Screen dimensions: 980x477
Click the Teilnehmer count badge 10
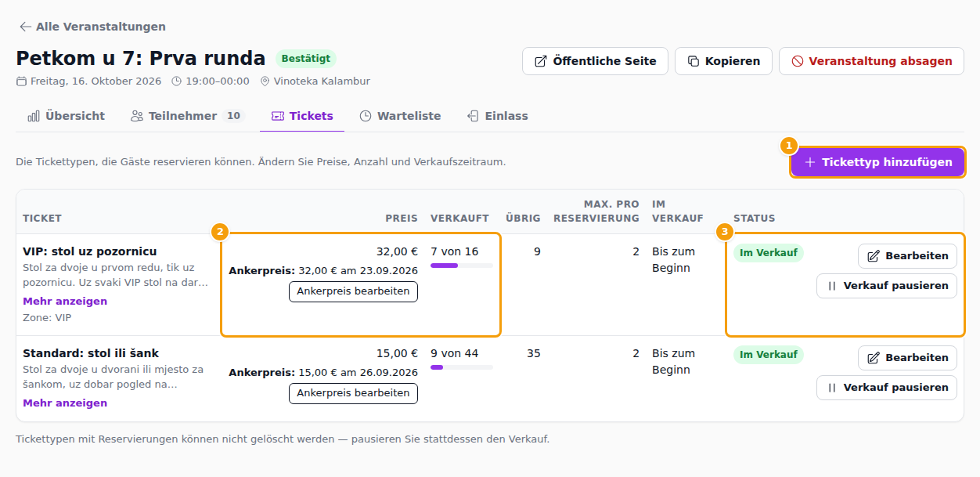pyautogui.click(x=233, y=116)
